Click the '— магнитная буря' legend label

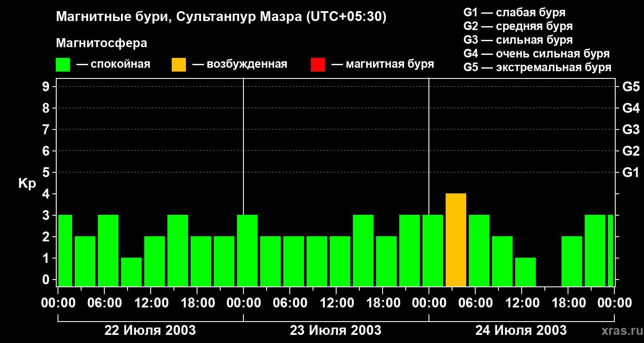[x=383, y=65]
